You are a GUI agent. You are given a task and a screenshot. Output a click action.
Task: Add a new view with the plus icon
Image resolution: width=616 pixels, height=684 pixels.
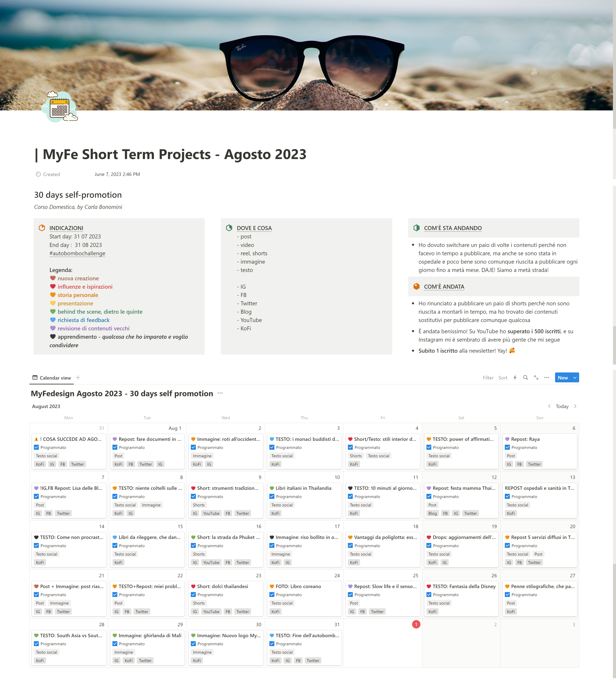coord(78,377)
